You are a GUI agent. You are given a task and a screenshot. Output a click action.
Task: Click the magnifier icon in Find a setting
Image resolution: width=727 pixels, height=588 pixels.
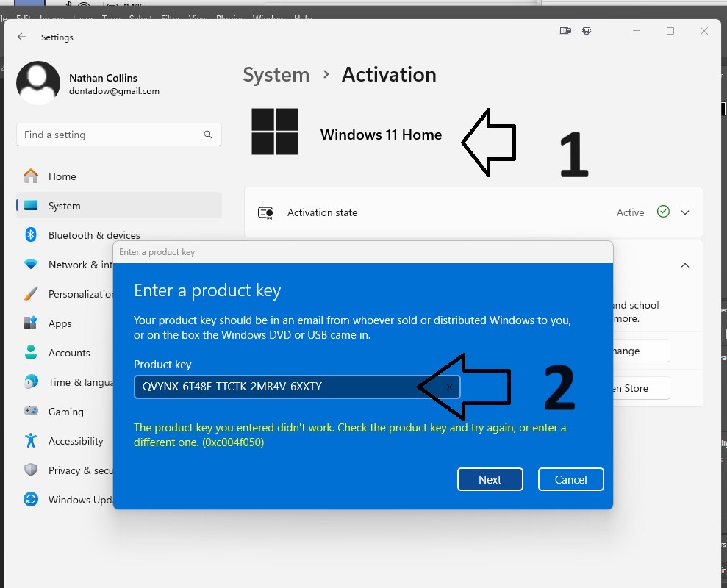208,135
